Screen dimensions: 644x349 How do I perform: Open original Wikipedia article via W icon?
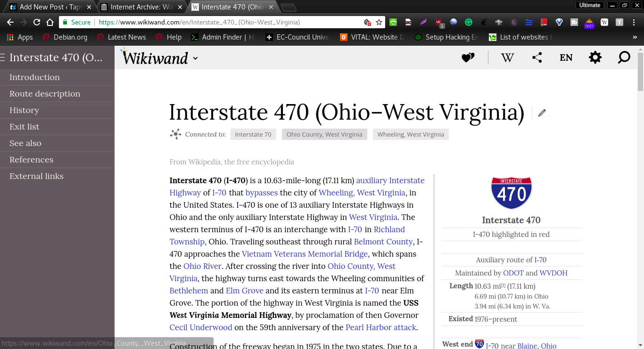(x=507, y=57)
